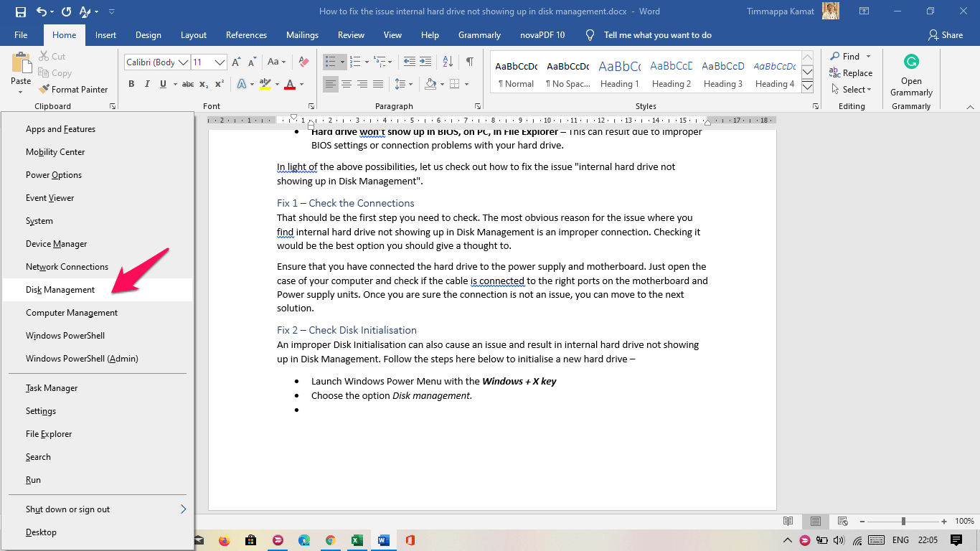Decrease the paragraph indent
Viewport: 980px width, 551px height.
point(410,62)
